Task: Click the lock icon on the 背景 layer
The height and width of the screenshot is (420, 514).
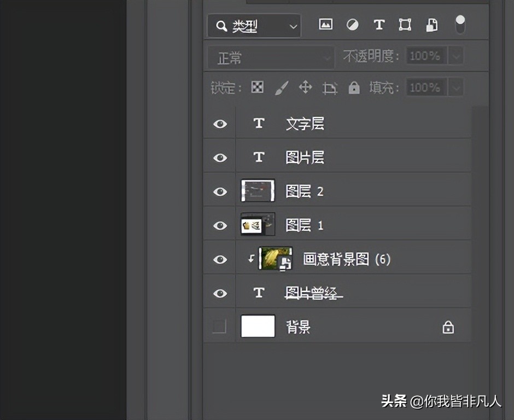Action: tap(448, 326)
